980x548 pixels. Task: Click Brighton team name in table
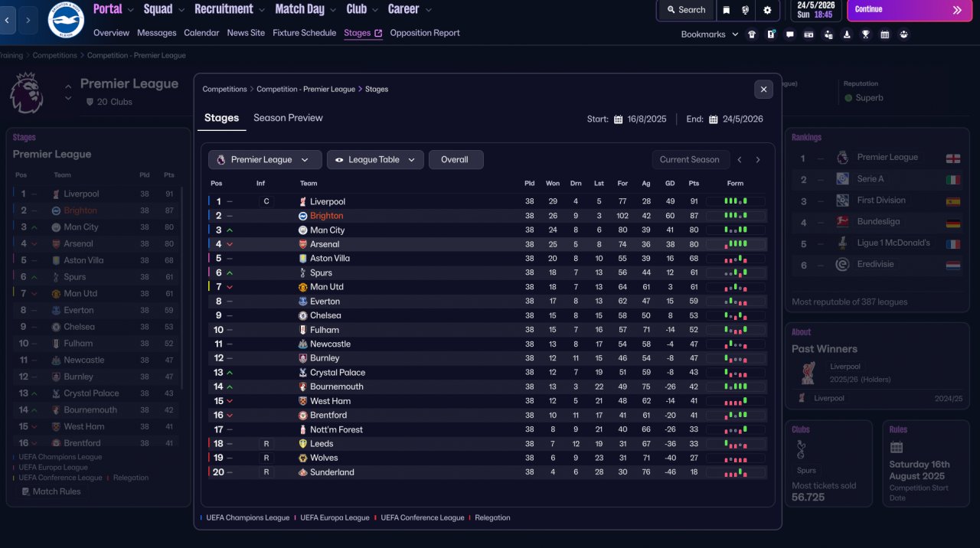(x=326, y=216)
